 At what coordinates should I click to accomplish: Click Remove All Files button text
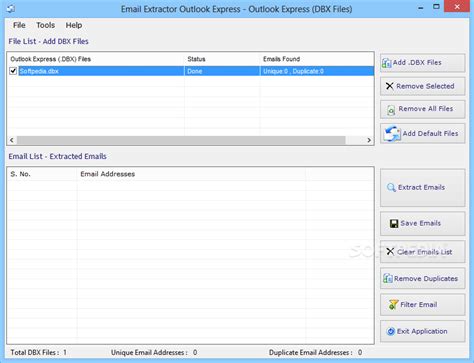click(426, 109)
